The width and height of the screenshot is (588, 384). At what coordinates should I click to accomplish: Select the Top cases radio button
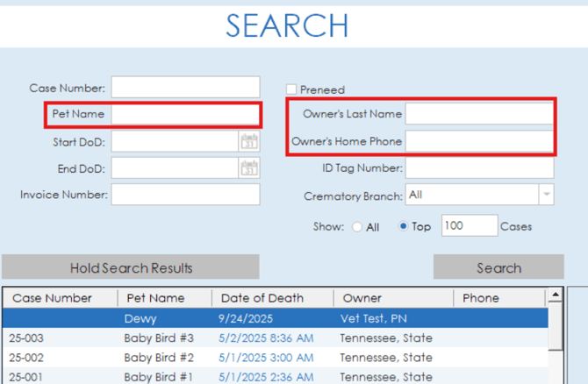[404, 227]
